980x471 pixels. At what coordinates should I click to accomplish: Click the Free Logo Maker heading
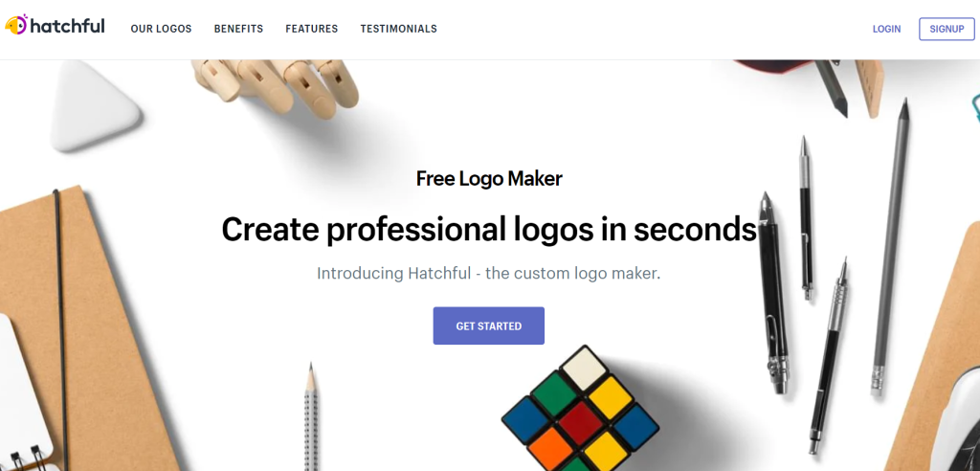[x=489, y=179]
